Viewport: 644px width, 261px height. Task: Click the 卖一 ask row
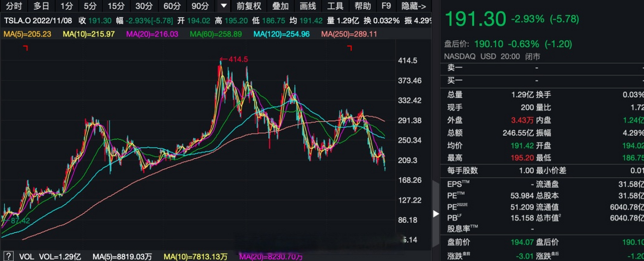pyautogui.click(x=542, y=68)
